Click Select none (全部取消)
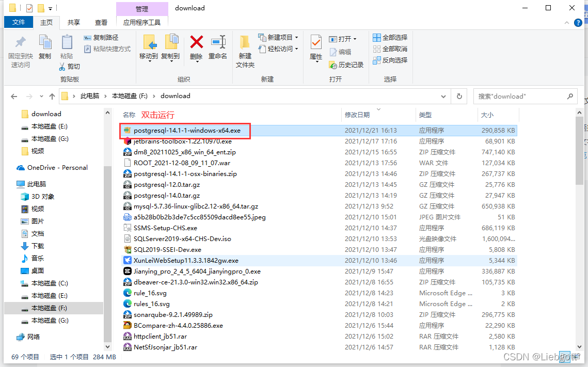The width and height of the screenshot is (588, 367). pos(390,49)
